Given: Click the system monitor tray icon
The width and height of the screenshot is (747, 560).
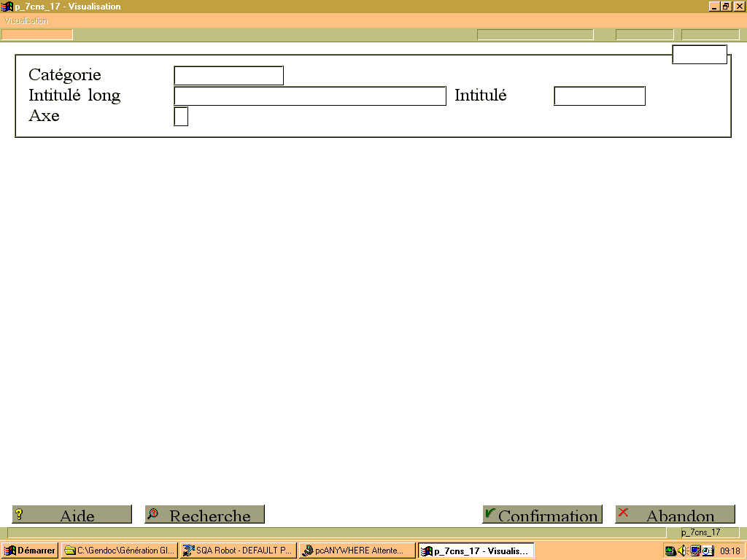Looking at the screenshot, I should point(671,551).
